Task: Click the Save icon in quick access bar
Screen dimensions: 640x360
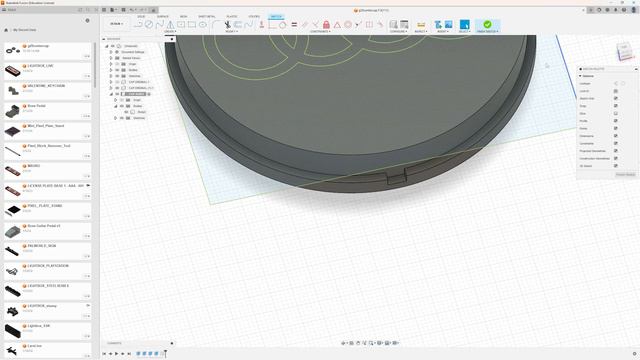Action: pos(123,10)
